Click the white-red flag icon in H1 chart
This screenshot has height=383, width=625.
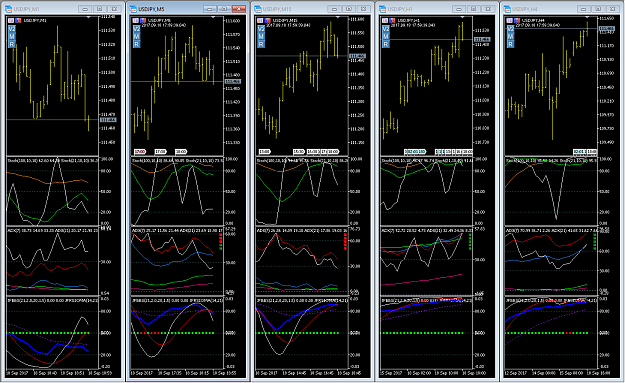pos(385,20)
